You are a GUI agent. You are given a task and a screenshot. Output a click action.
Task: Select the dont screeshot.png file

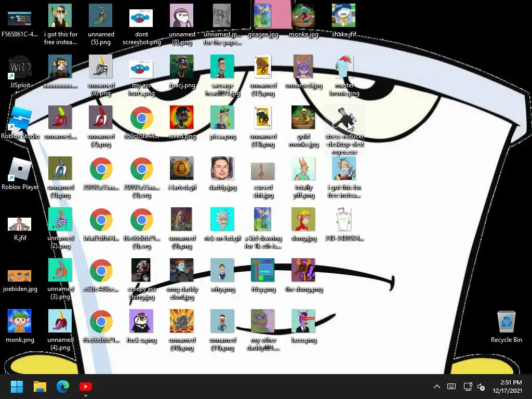click(x=141, y=27)
